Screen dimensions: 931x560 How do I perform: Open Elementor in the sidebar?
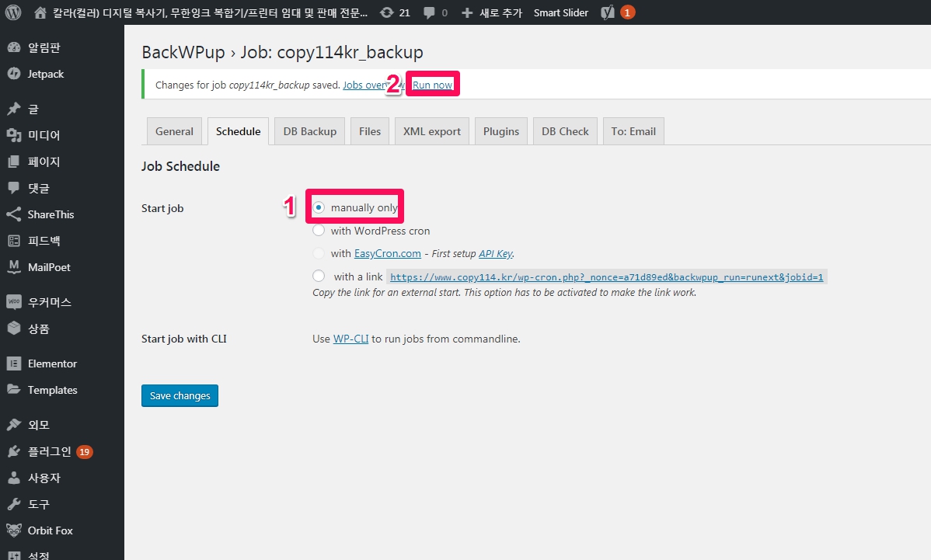(x=52, y=363)
